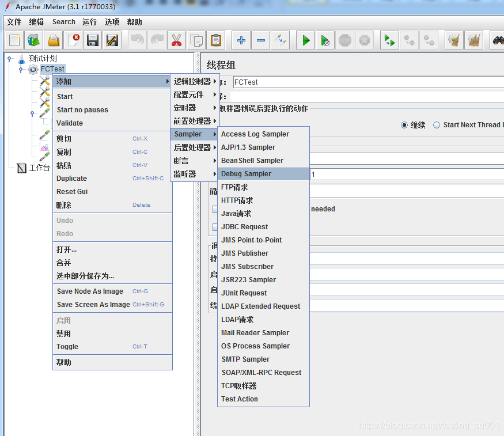Open the Templates toolbar icon
Viewport: 504px width, 436px height.
pyautogui.click(x=34, y=40)
